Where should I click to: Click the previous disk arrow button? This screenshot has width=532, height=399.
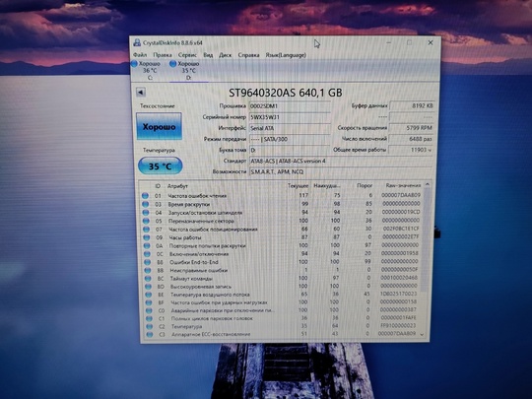(x=141, y=92)
